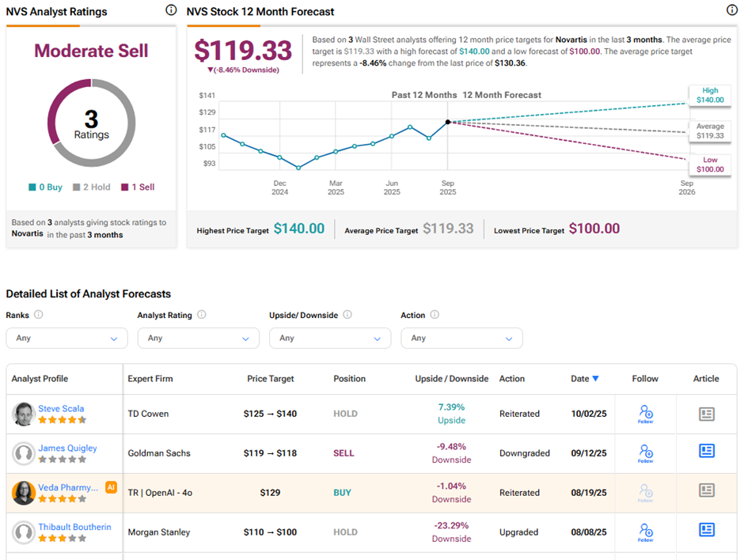This screenshot has width=744, height=560.
Task: Sort the table by Date column
Action: pyautogui.click(x=584, y=379)
